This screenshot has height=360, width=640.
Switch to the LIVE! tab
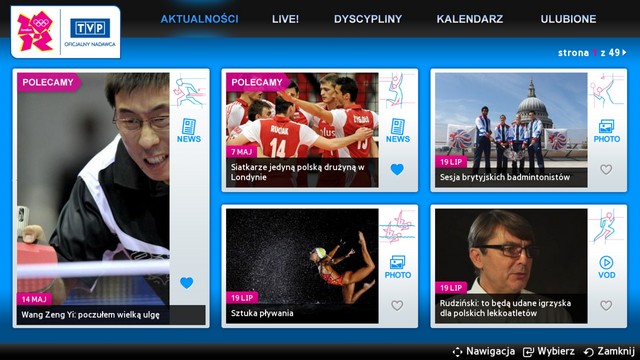click(285, 19)
